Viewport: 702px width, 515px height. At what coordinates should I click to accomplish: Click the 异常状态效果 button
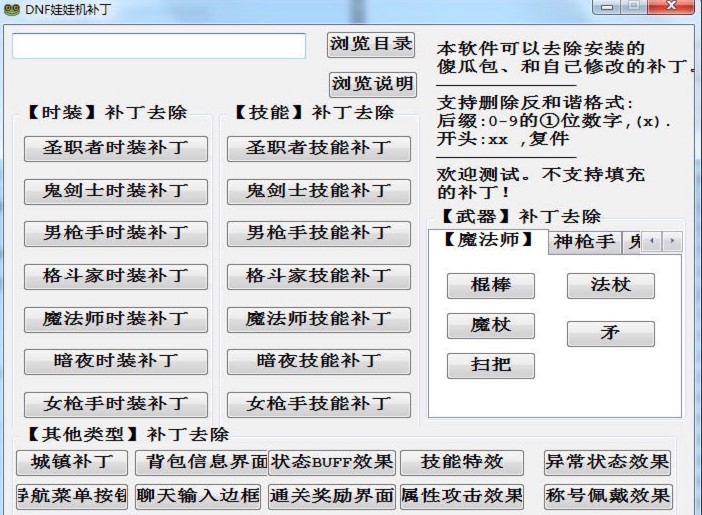coord(608,463)
